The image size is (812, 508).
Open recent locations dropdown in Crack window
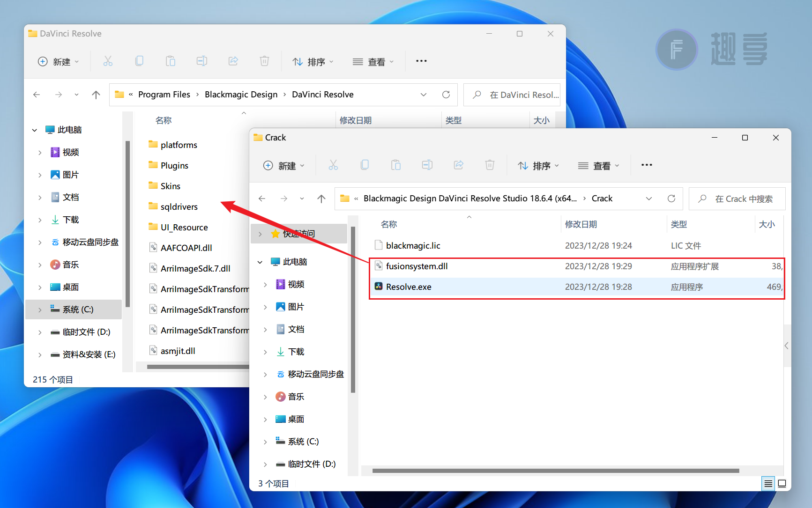pyautogui.click(x=302, y=199)
